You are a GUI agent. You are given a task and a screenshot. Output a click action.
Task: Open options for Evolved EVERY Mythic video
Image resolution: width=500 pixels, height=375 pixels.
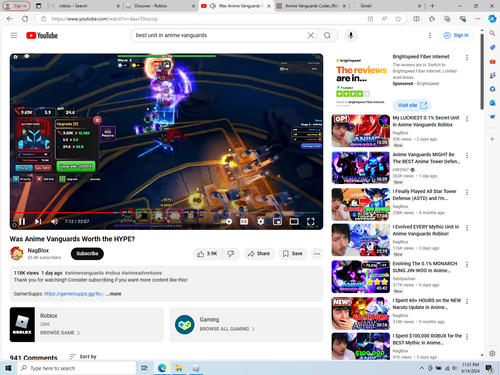click(x=467, y=228)
